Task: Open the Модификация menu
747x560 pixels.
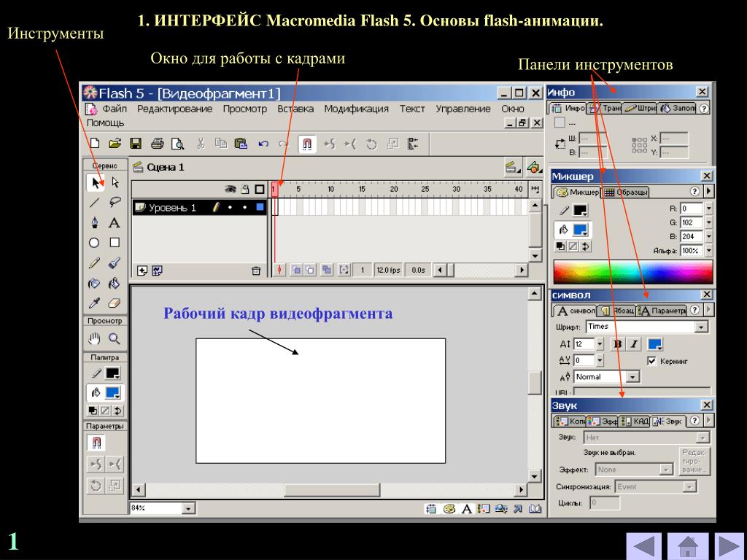Action: (356, 109)
